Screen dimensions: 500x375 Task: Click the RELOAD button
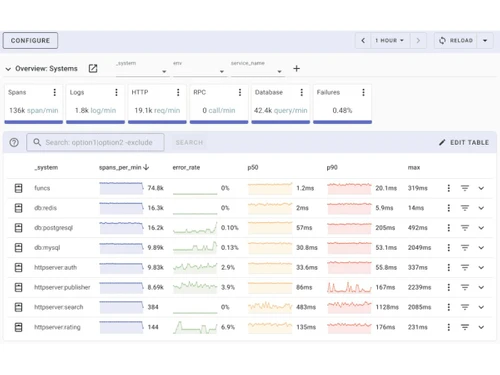tap(456, 40)
